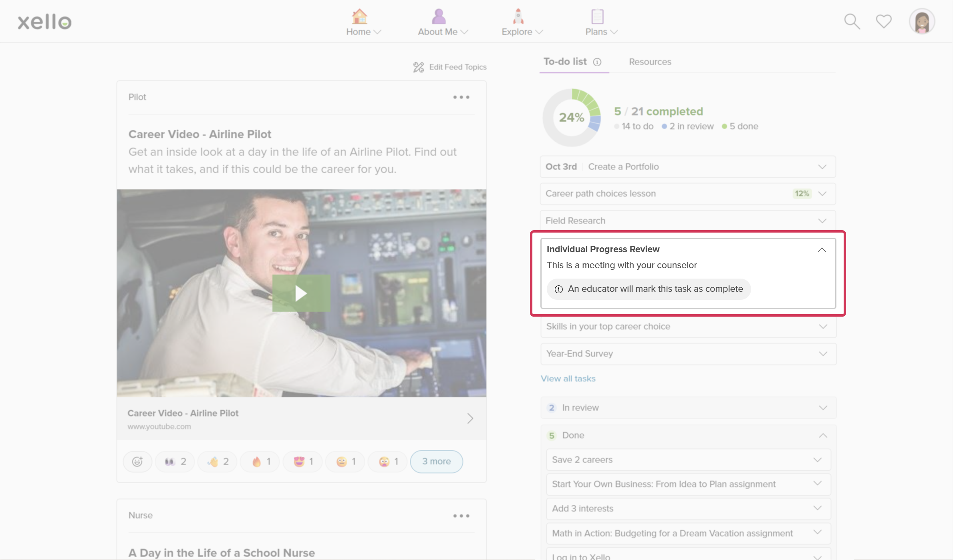Click the search magnifier icon
The width and height of the screenshot is (953, 560).
[x=852, y=22]
